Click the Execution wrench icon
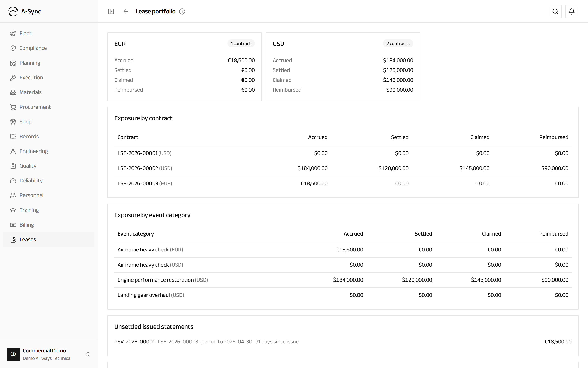 coord(13,78)
